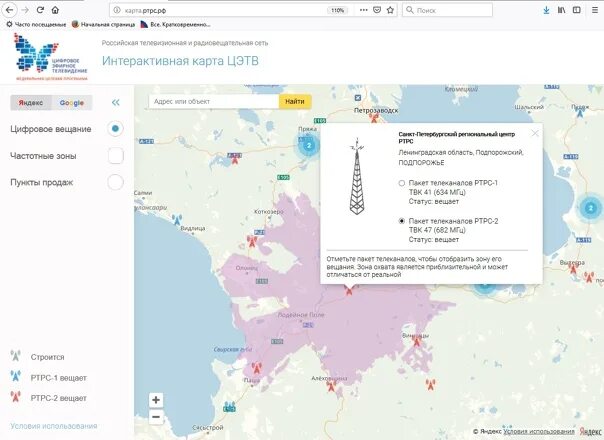Reset zoom via the 110% indicator
The image size is (604, 440).
[338, 10]
